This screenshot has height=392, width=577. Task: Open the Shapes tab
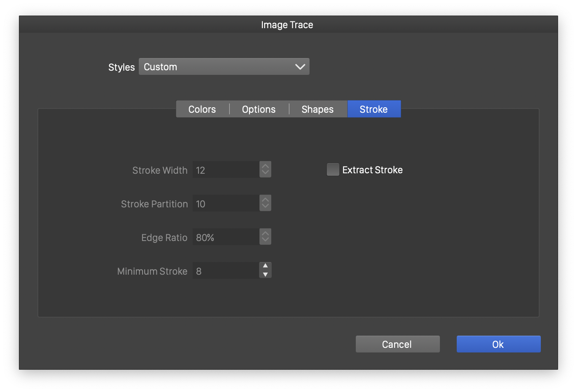pos(318,109)
